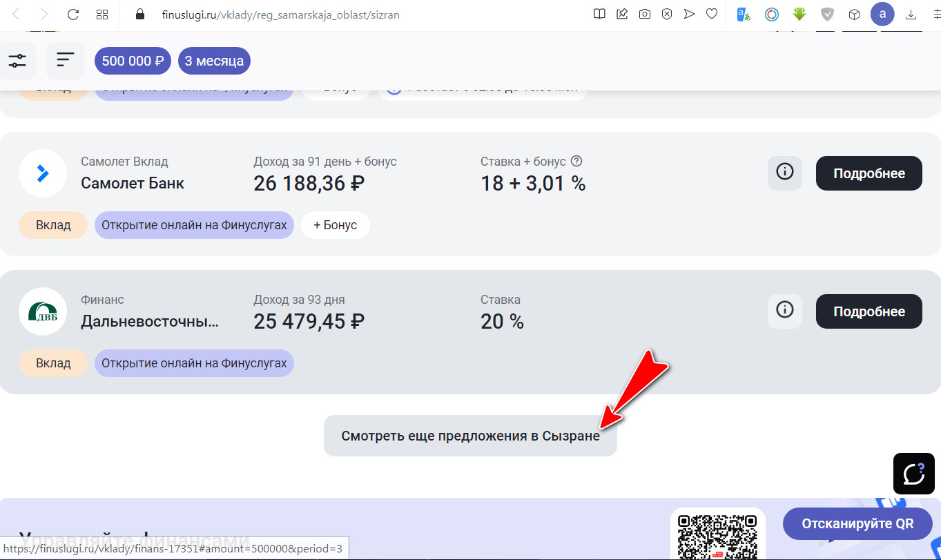Open the support chat widget
This screenshot has width=941, height=560.
[914, 474]
